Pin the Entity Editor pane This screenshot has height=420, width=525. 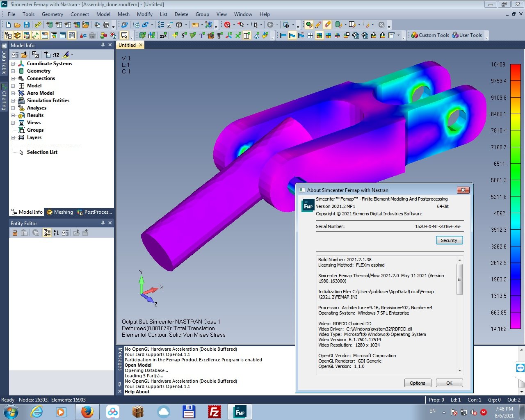[x=103, y=223]
